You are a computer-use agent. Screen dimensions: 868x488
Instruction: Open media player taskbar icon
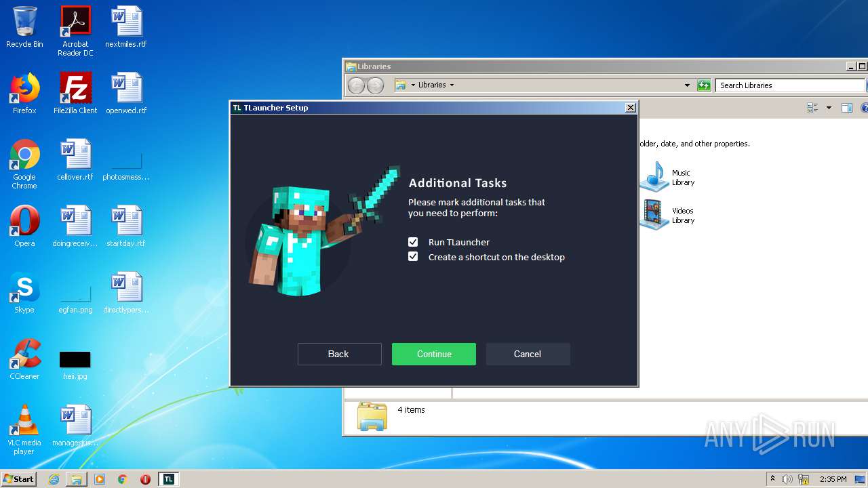(x=100, y=479)
